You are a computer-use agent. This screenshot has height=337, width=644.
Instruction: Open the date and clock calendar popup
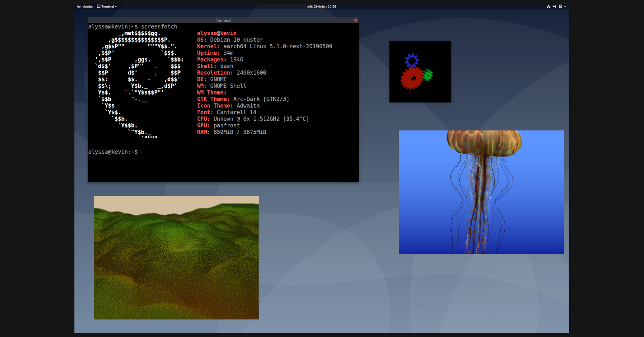point(322,7)
